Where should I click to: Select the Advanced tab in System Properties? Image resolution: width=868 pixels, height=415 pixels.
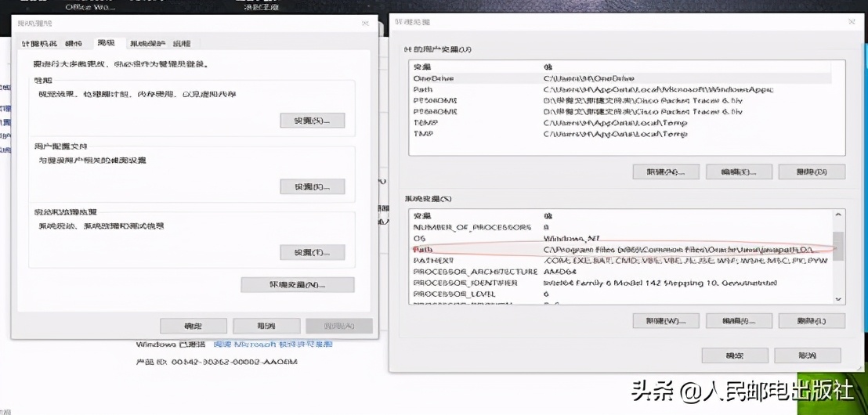[x=106, y=42]
